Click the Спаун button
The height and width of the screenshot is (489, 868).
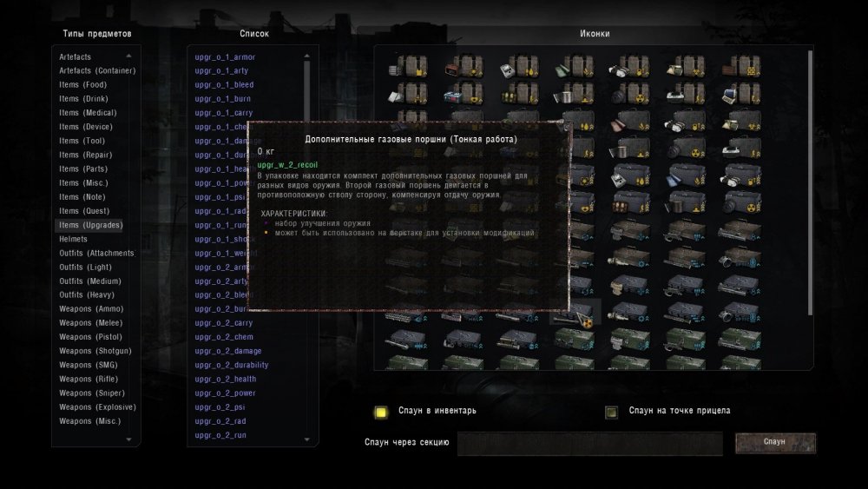775,442
